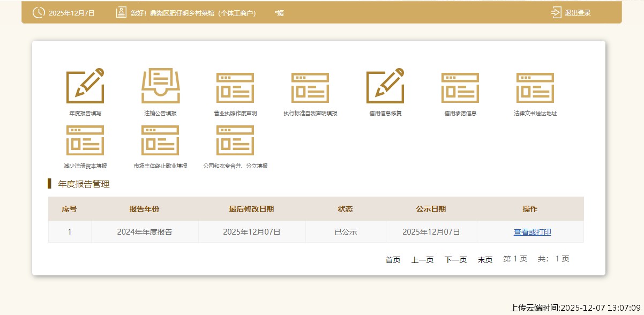Jump to 末页 in pagination

(x=485, y=260)
